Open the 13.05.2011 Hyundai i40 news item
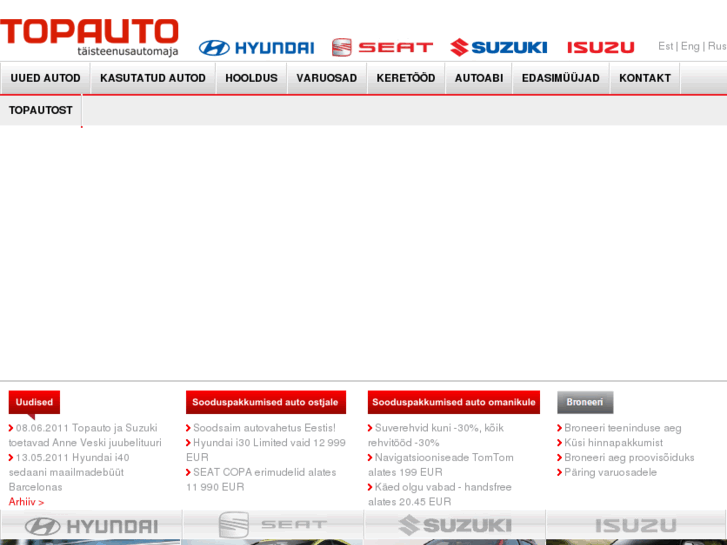Image resolution: width=727 pixels, height=545 pixels. 70,472
